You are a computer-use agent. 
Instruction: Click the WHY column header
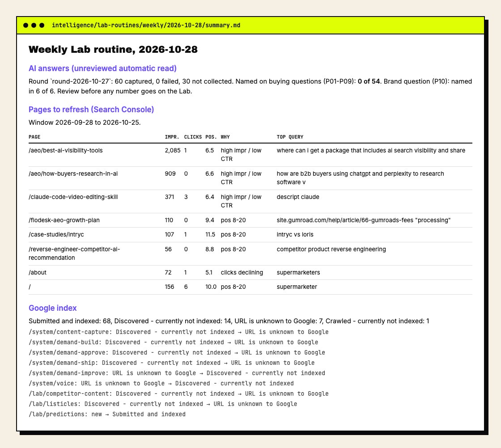(225, 137)
